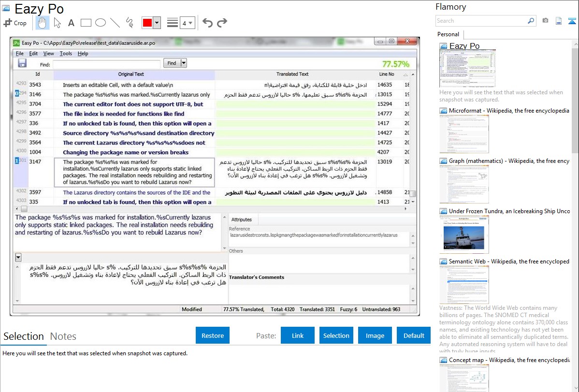Open the Under Frozen Tundra snapshot thumbnail

pyautogui.click(x=464, y=234)
